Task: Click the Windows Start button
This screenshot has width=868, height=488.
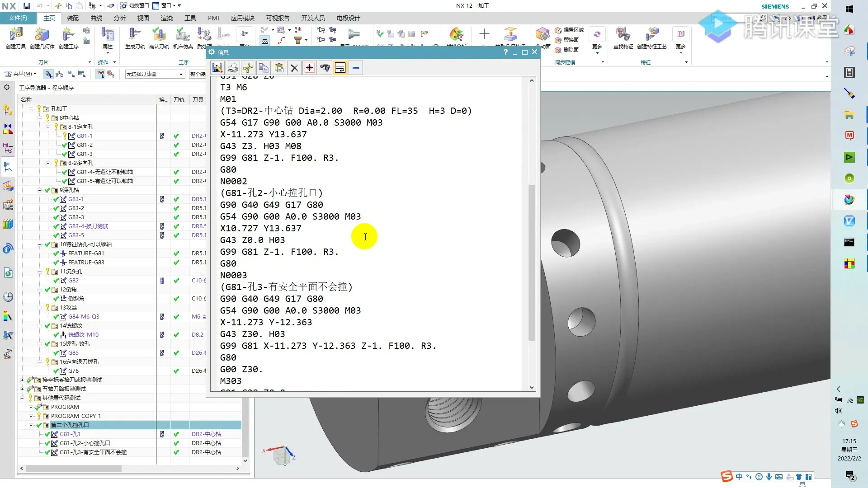Action: [849, 9]
